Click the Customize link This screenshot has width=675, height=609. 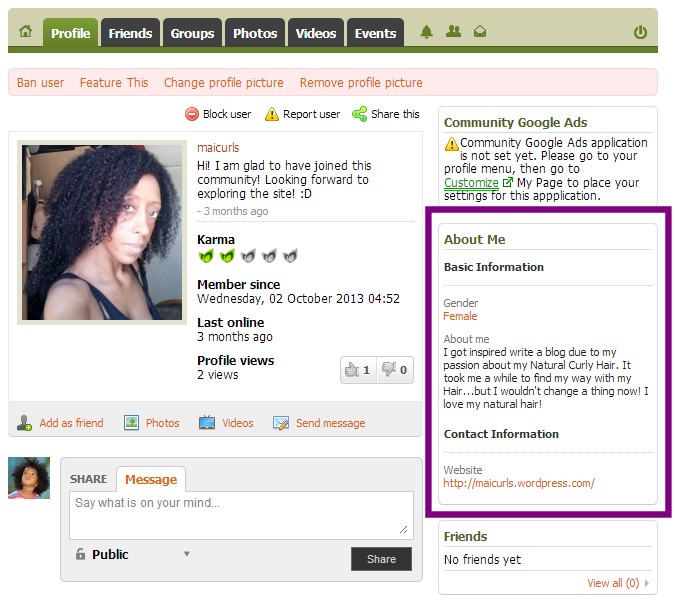[471, 182]
